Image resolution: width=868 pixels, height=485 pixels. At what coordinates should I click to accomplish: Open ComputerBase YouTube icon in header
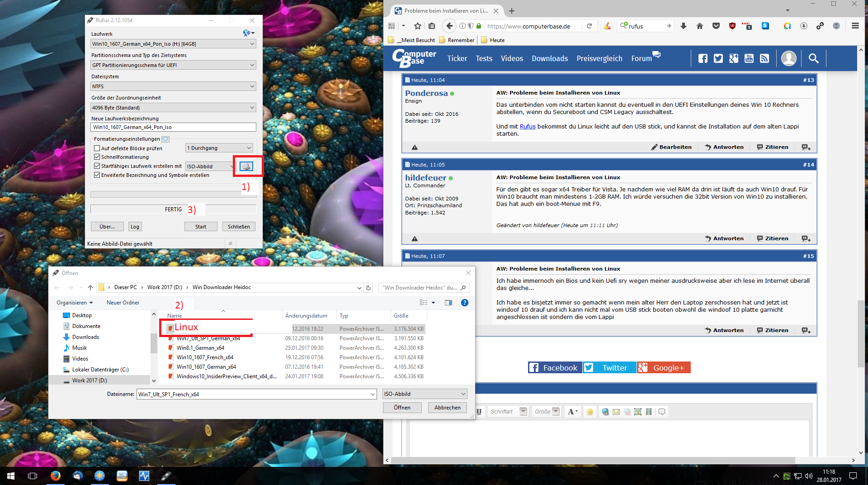[749, 58]
